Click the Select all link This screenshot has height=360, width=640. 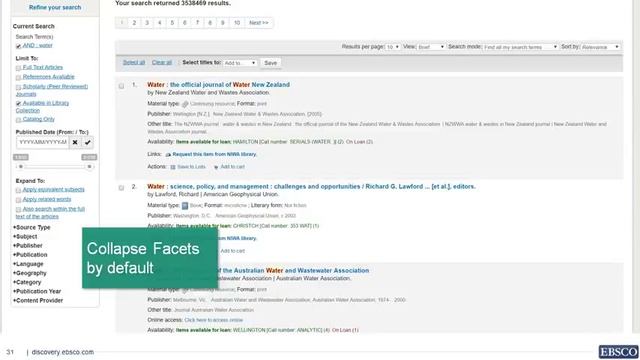point(134,62)
